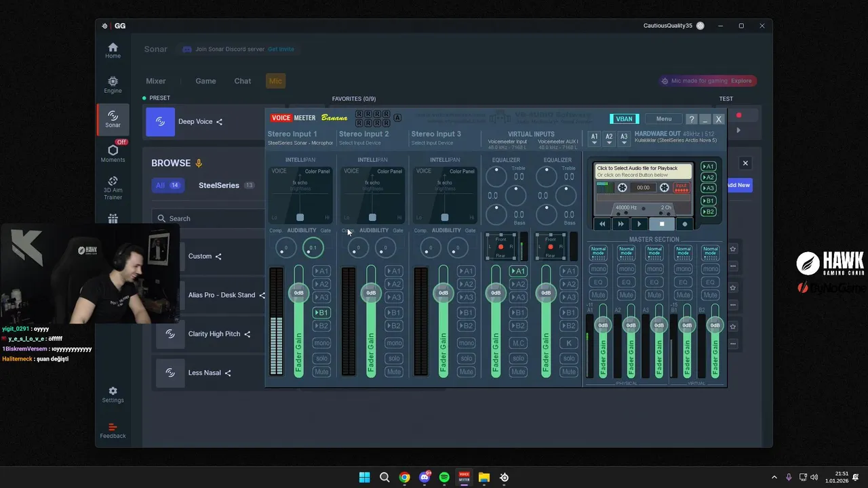Viewport: 868px width, 488px height.
Task: Click the Voicemeeter cassette rewind button
Action: 602,224
